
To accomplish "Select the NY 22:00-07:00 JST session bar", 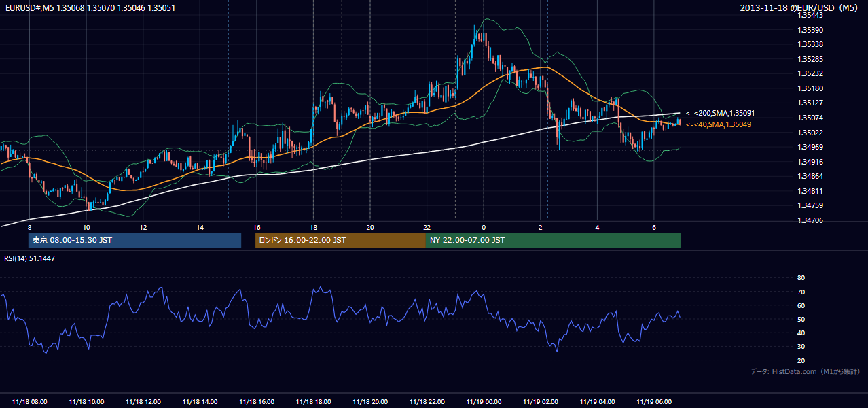I will [x=554, y=240].
